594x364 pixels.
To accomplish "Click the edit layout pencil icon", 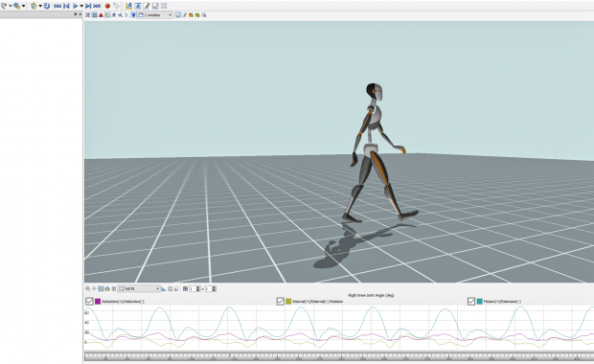I will [147, 6].
